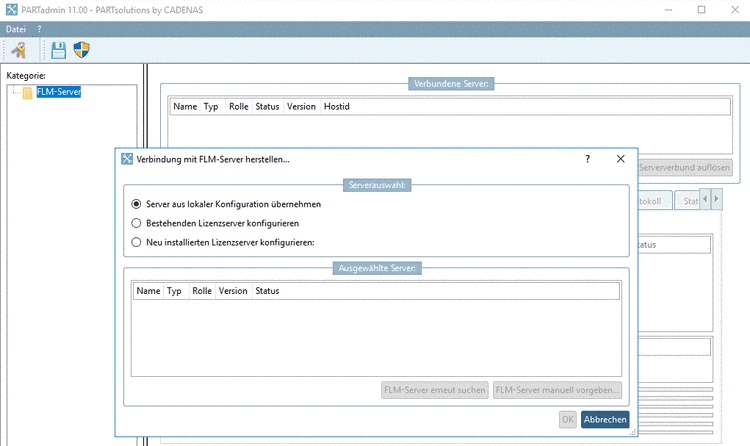The height and width of the screenshot is (446, 750).
Task: Click Version column in Verbundene Server
Action: tap(301, 107)
